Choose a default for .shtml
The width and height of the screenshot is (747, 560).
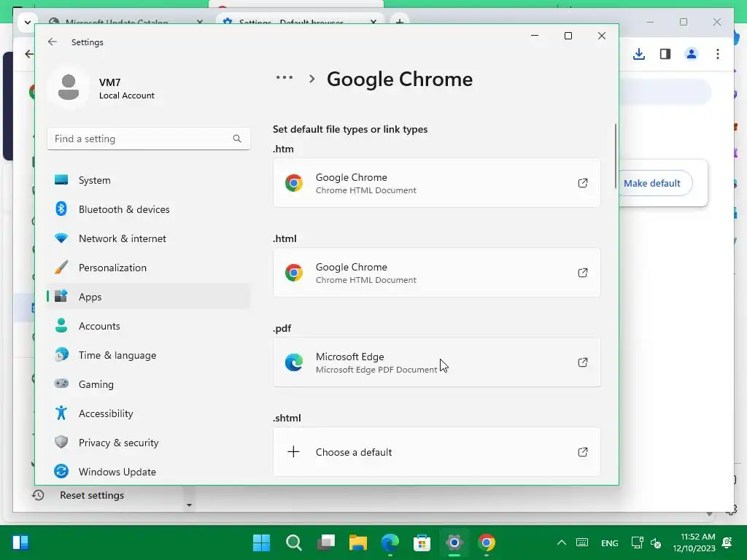436,452
